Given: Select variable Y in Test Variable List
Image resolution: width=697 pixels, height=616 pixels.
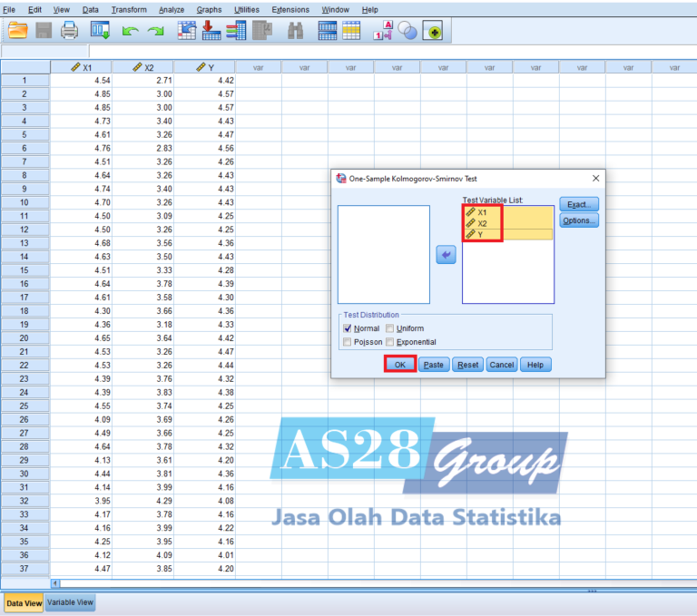Looking at the screenshot, I should (481, 235).
